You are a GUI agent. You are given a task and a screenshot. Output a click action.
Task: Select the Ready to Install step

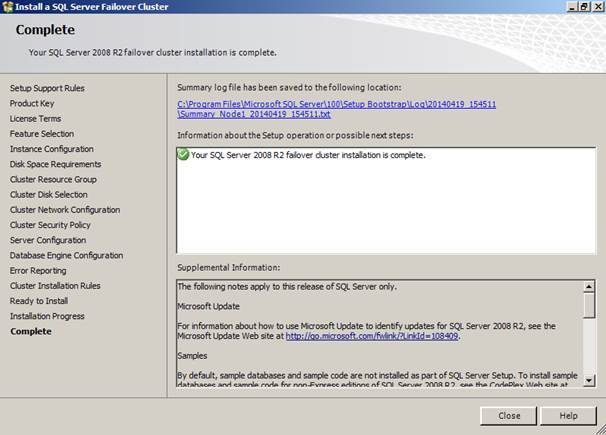39,301
